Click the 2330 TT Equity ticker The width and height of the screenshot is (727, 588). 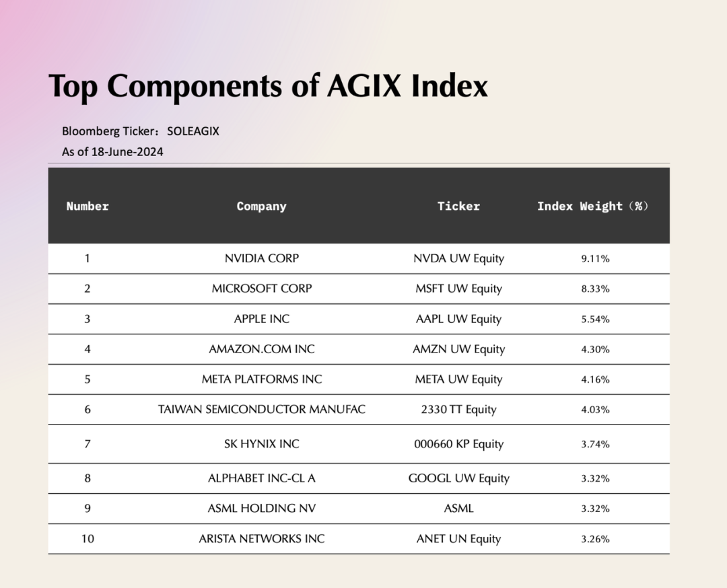[458, 410]
